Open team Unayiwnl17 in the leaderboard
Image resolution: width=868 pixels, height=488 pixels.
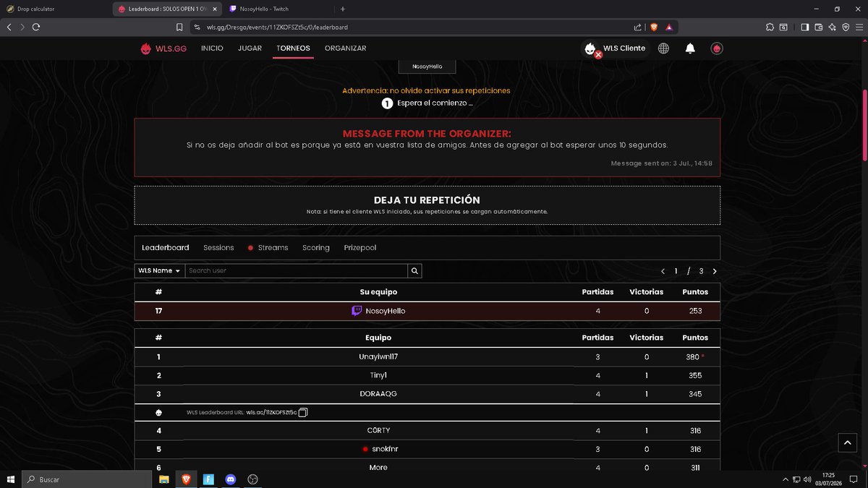pyautogui.click(x=378, y=356)
